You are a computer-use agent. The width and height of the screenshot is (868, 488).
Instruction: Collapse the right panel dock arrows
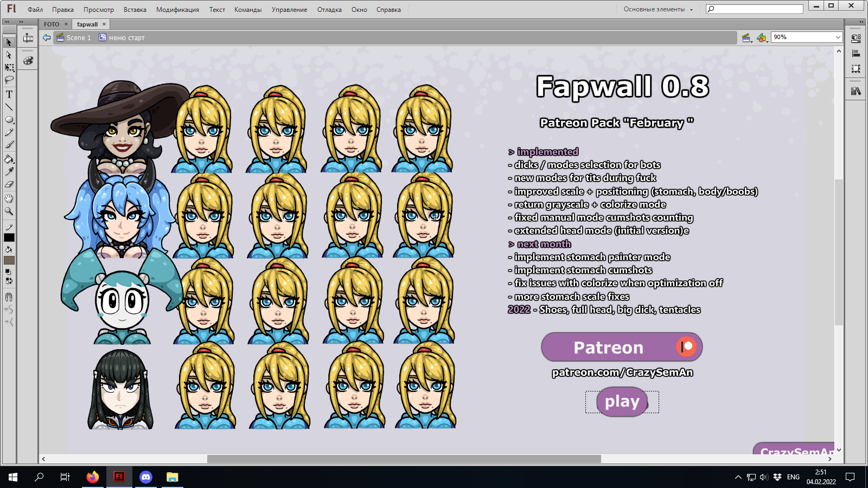coord(861,22)
